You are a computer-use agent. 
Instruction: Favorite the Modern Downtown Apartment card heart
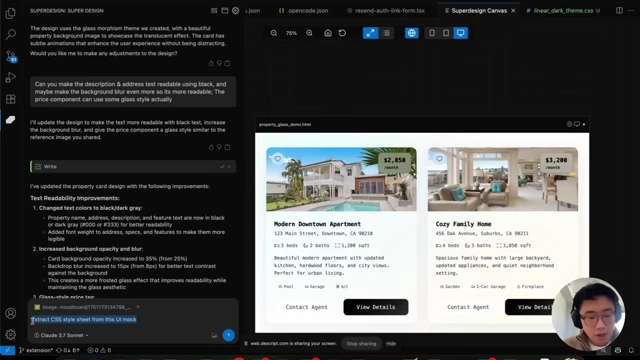coord(278,159)
